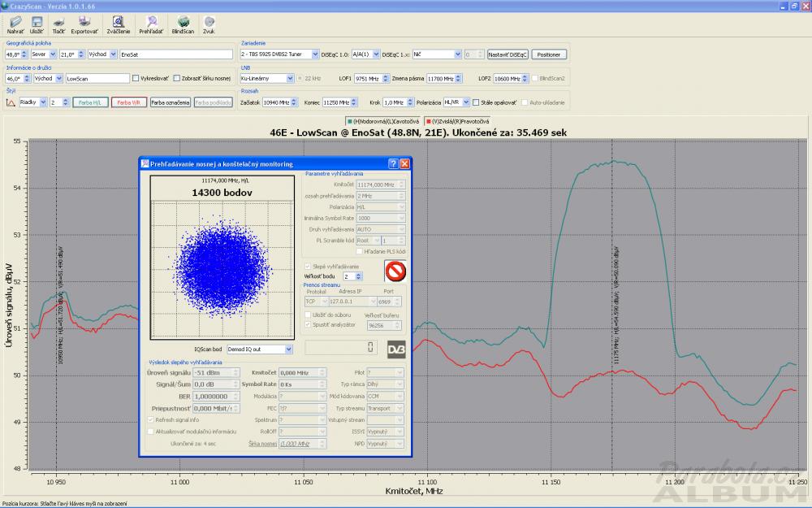Open the Východ longitude dropdown in Geografická poloha
Viewport: 812px width, 508px height.
click(x=113, y=54)
